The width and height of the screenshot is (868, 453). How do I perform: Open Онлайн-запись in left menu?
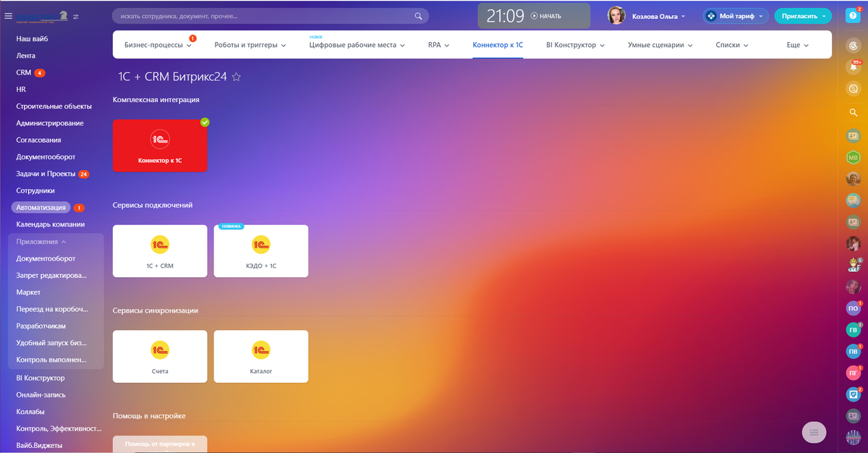coord(41,394)
